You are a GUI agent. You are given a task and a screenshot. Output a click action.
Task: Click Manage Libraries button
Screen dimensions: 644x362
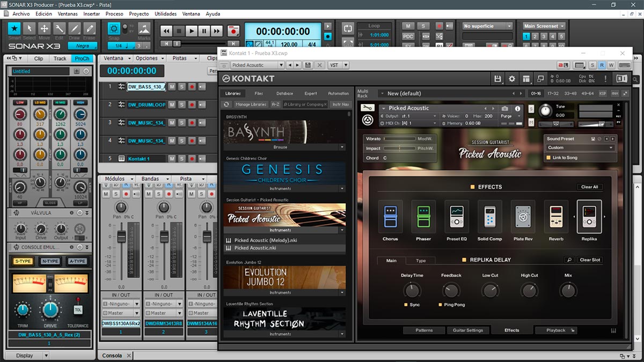tap(251, 104)
